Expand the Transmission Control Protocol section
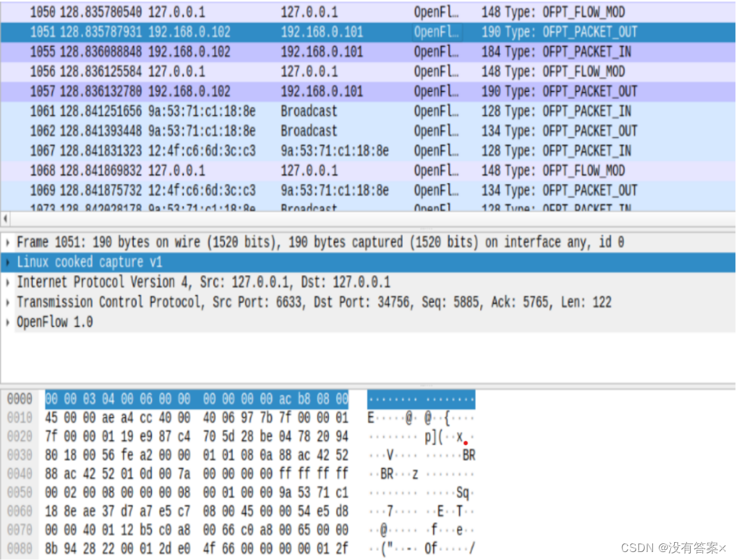 tap(7, 302)
